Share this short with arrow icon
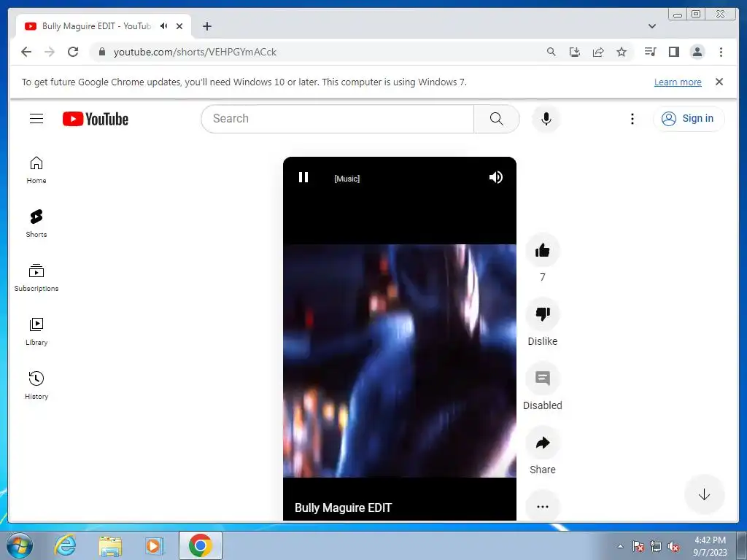This screenshot has width=747, height=560. point(542,443)
